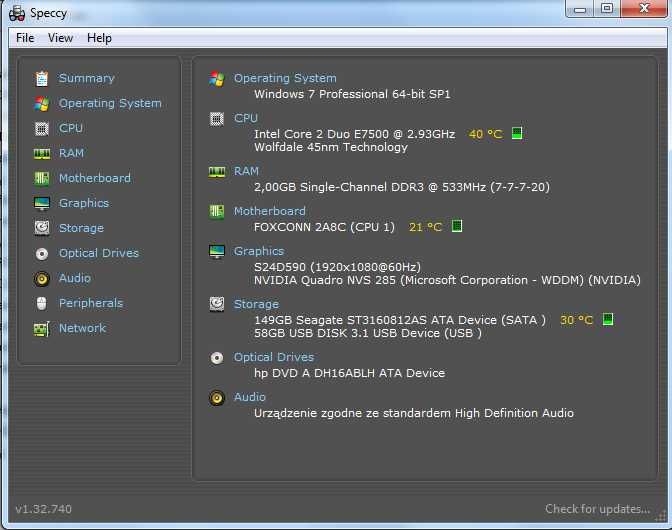
Task: Select the Audio sidebar label
Action: (x=75, y=278)
